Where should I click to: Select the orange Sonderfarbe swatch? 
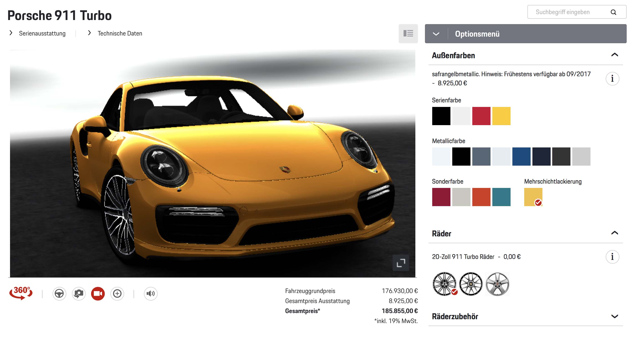(481, 197)
